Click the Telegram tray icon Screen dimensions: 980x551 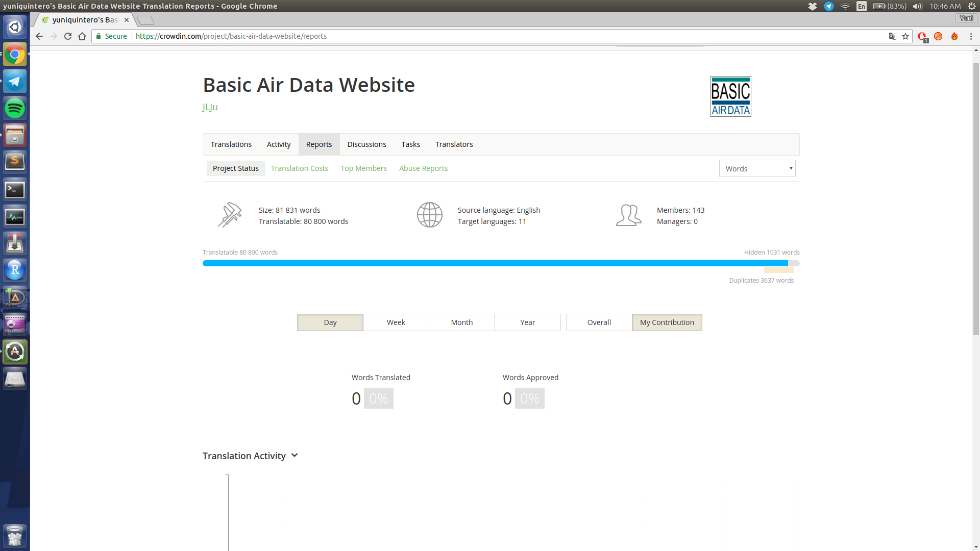829,6
